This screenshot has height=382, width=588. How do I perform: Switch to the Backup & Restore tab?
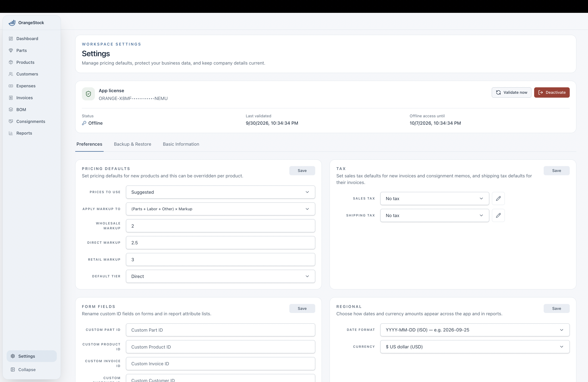pyautogui.click(x=132, y=144)
